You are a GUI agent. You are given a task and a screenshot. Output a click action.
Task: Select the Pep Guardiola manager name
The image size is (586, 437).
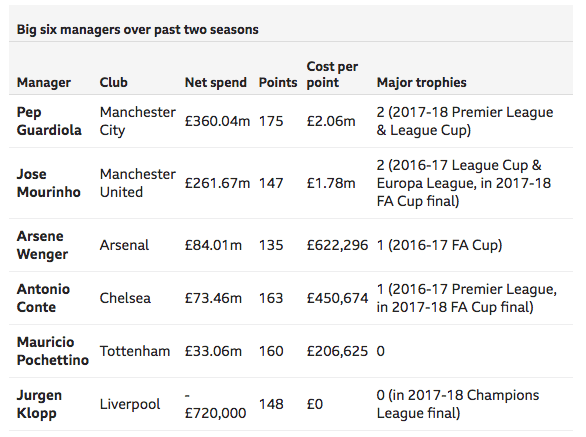[49, 121]
